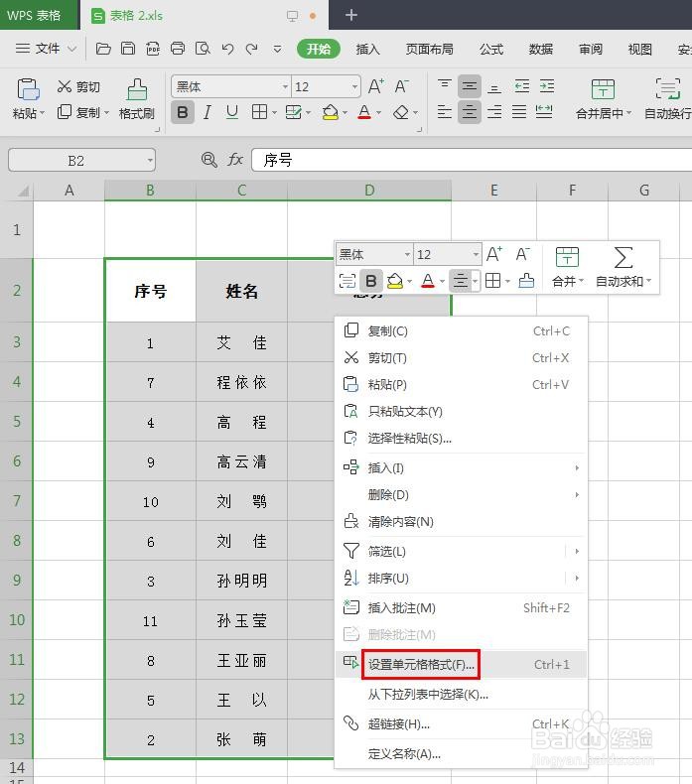This screenshot has width=692, height=784.
Task: Click the Merge icon in mini toolbar
Action: pos(567,258)
